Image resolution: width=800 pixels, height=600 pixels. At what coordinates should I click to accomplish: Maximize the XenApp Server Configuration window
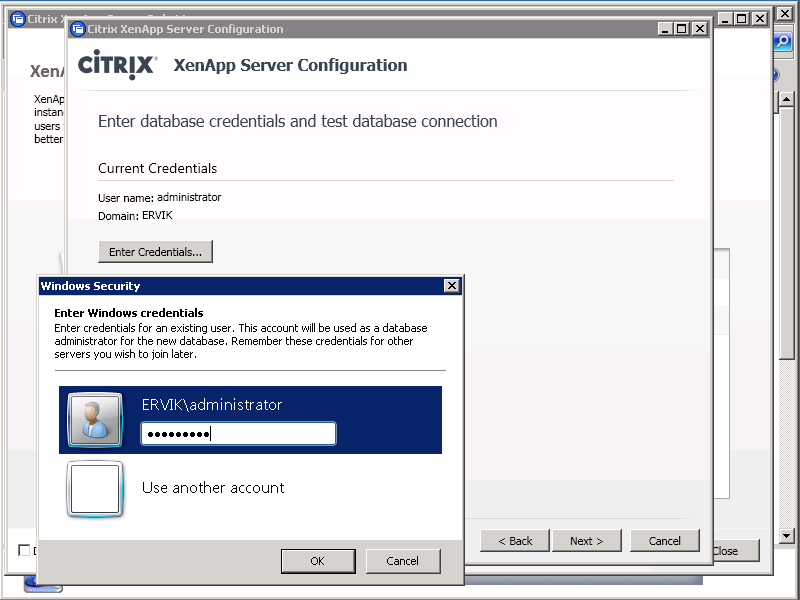click(x=682, y=29)
